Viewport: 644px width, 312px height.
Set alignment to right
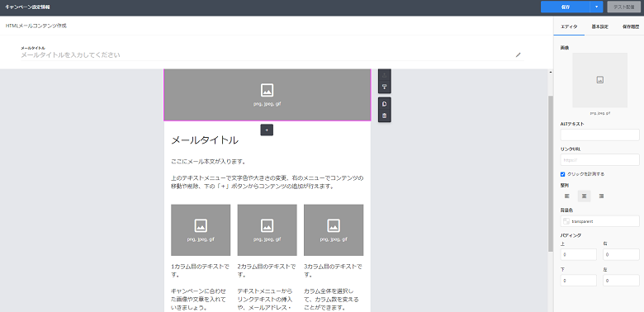(601, 196)
